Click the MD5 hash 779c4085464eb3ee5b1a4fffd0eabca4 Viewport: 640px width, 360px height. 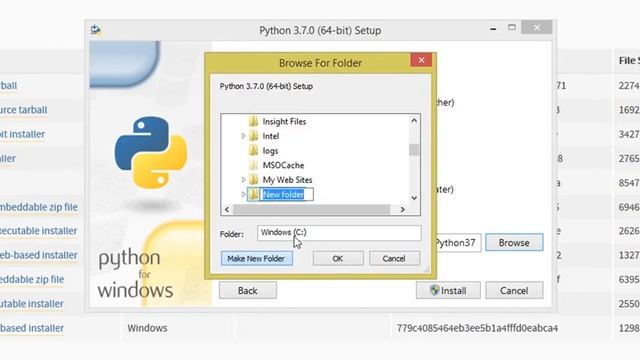pyautogui.click(x=477, y=328)
